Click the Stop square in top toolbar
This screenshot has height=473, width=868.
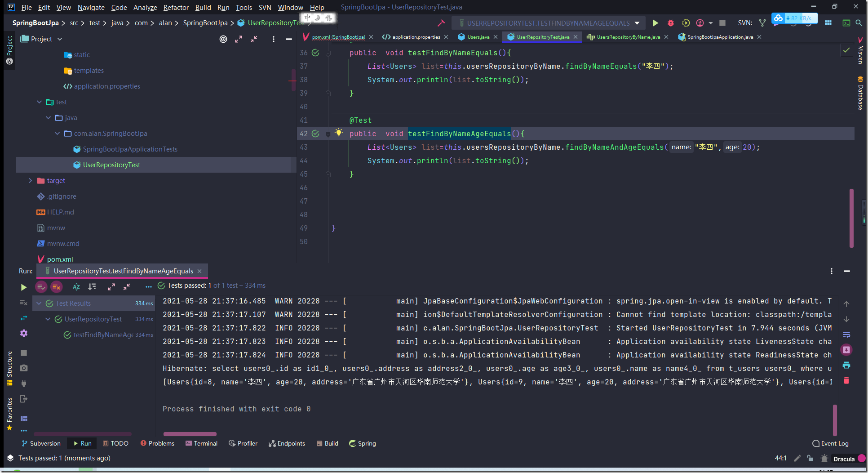pos(722,23)
